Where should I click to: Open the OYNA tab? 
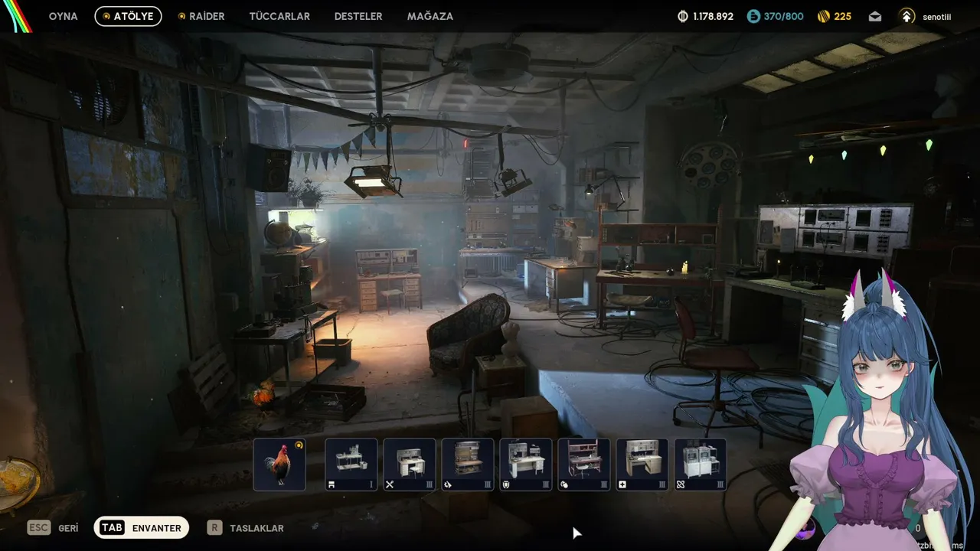(x=63, y=16)
